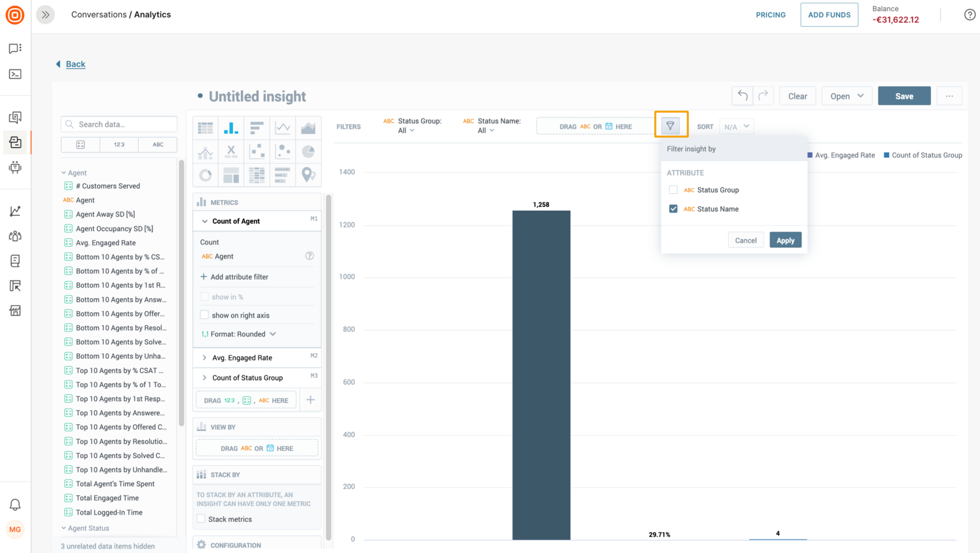980x553 pixels.
Task: Check the Status Group attribute filter
Action: coord(673,189)
